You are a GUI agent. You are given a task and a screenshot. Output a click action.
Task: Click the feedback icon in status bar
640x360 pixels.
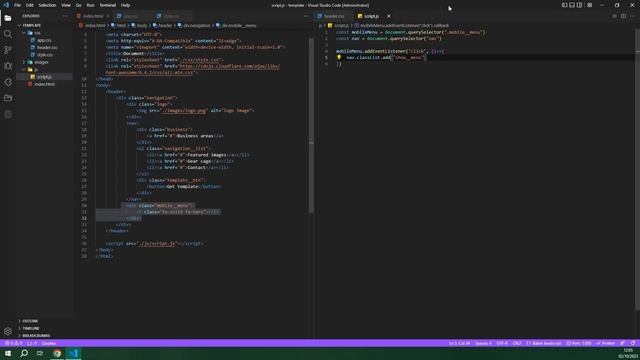[x=623, y=343]
